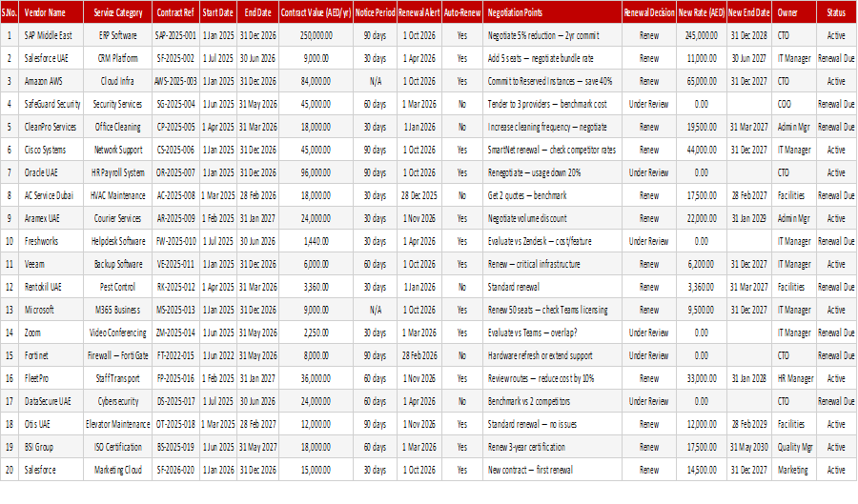Viewport: 858px width, 504px height.
Task: Select the 65,000.00 new rate cell
Action: pyautogui.click(x=702, y=81)
